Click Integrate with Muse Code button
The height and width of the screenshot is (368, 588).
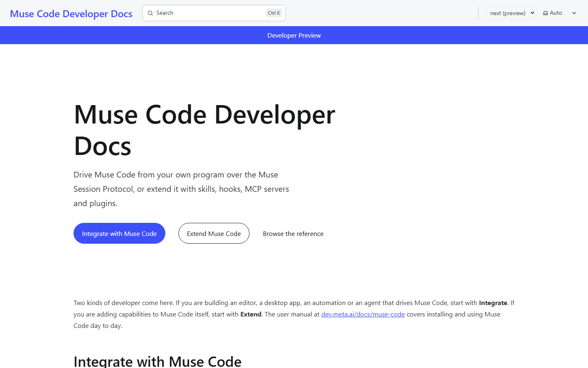119,233
